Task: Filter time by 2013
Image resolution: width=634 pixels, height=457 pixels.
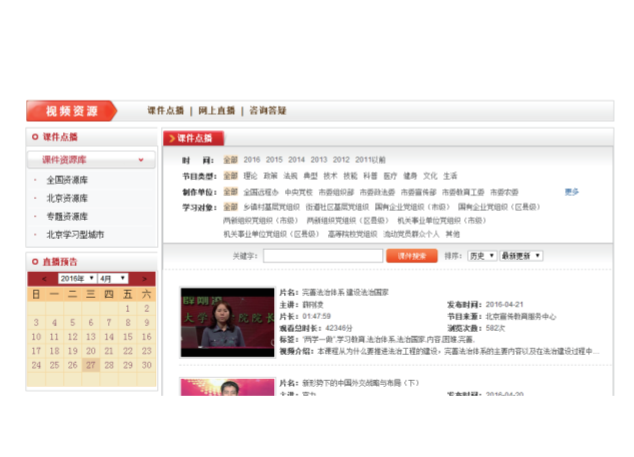Action: pos(319,160)
